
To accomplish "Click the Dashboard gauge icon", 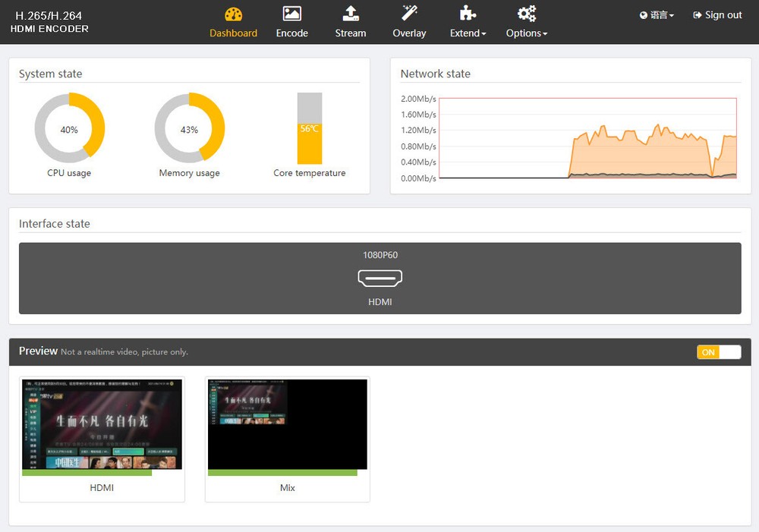I will (233, 14).
